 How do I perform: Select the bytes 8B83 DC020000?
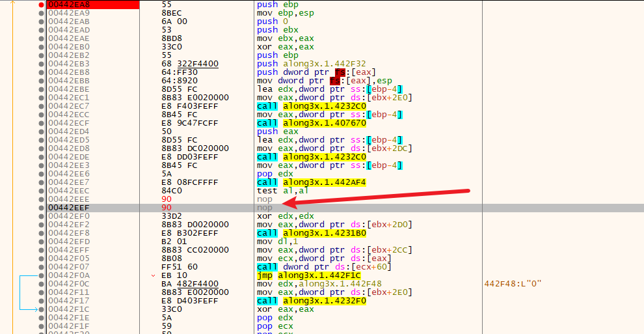click(x=195, y=148)
